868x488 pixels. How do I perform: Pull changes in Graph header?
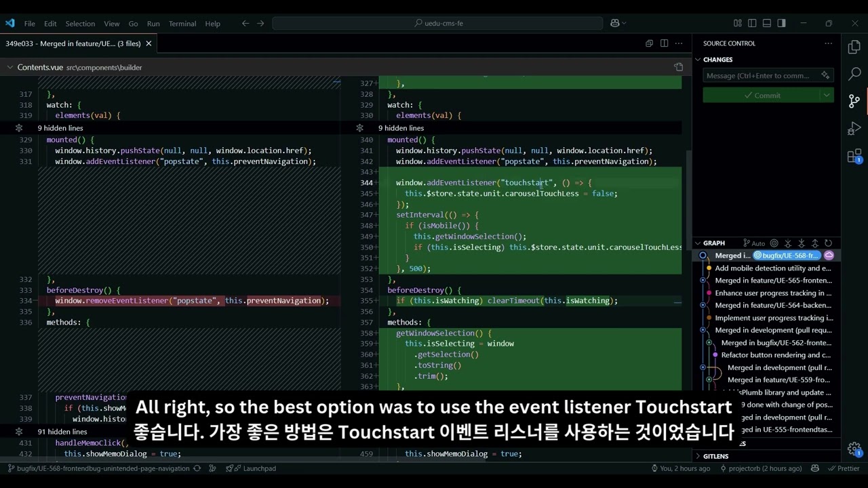pyautogui.click(x=802, y=243)
